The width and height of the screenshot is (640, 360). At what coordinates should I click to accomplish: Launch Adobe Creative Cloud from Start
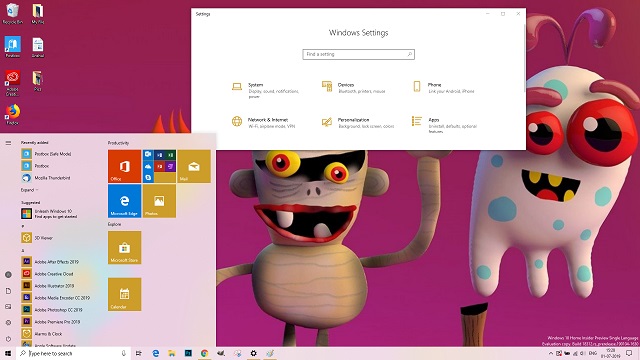coord(47,274)
